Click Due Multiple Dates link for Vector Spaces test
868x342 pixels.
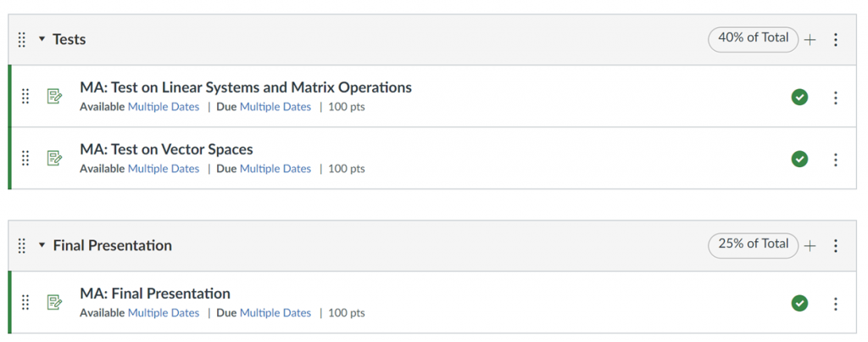pyautogui.click(x=275, y=169)
